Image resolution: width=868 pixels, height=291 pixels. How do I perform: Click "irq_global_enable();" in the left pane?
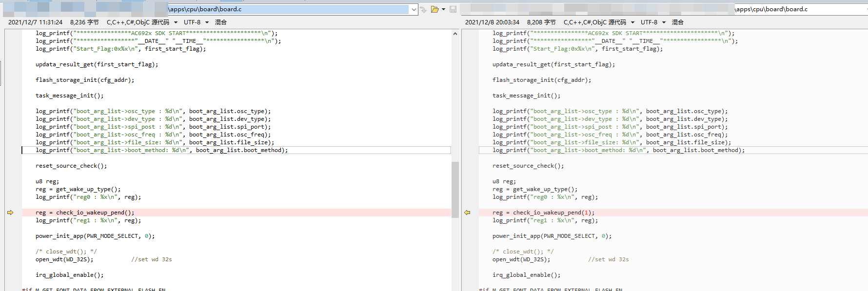[69, 275]
